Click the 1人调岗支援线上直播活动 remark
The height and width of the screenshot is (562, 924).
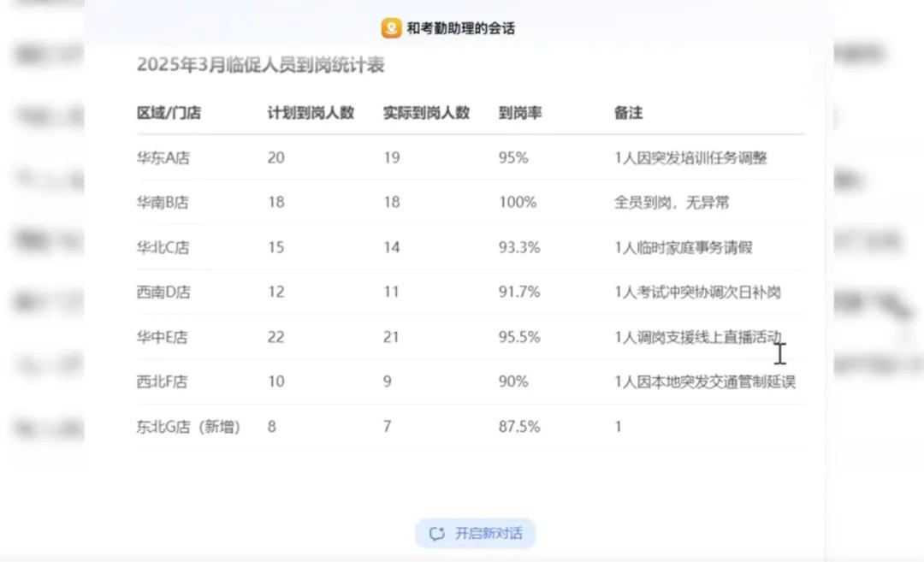698,337
